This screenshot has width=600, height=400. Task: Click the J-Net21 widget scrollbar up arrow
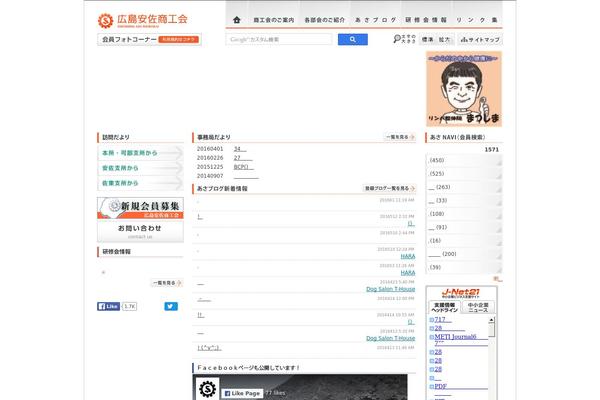tap(492, 320)
